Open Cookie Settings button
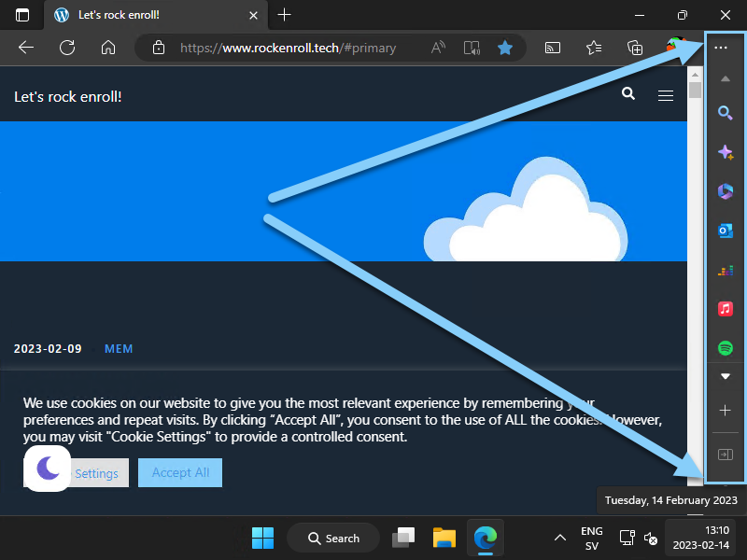This screenshot has width=747, height=560. click(x=99, y=473)
